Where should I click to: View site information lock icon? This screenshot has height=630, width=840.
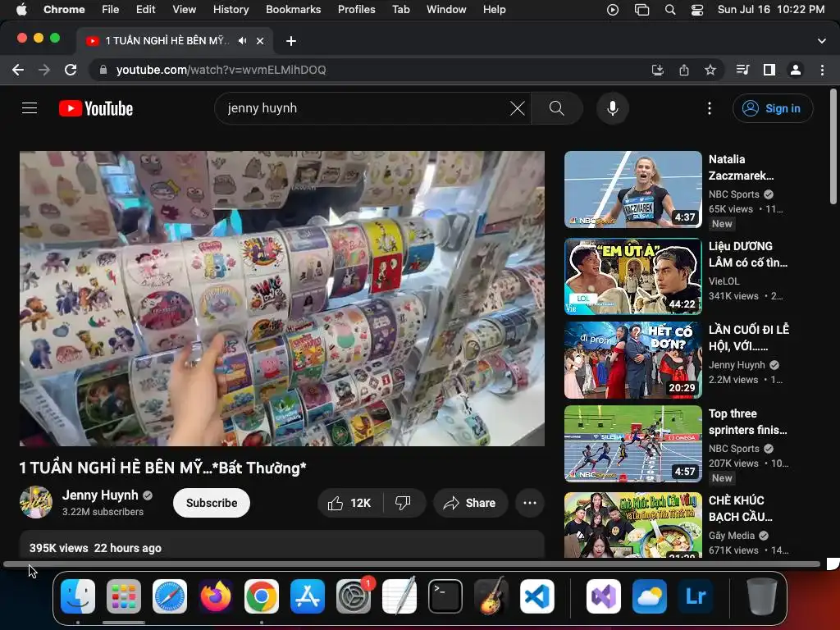pyautogui.click(x=103, y=70)
